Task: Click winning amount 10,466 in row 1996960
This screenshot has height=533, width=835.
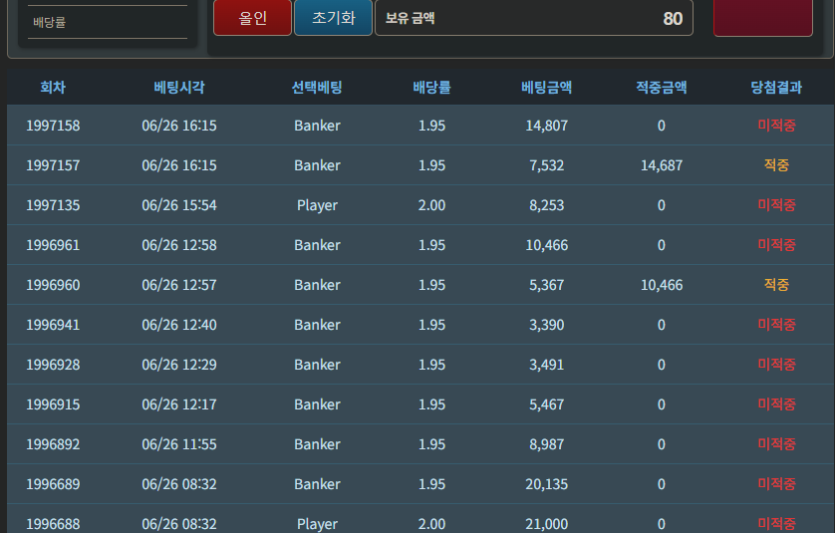Action: [x=661, y=285]
